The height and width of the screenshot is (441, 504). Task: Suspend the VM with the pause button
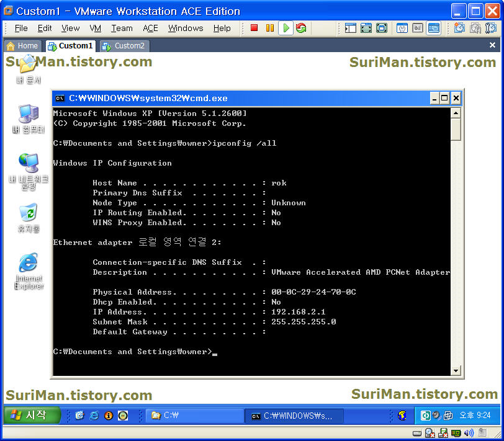[x=269, y=28]
